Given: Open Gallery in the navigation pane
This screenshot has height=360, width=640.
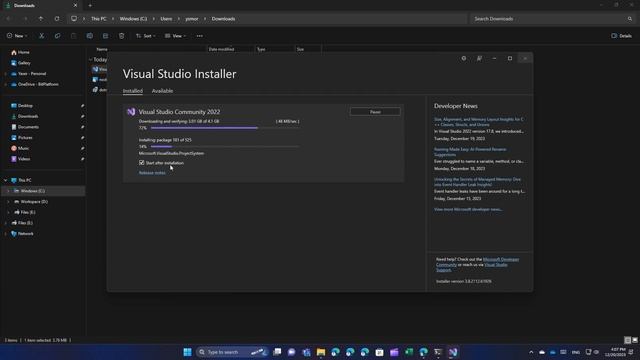Looking at the screenshot, I should [24, 63].
